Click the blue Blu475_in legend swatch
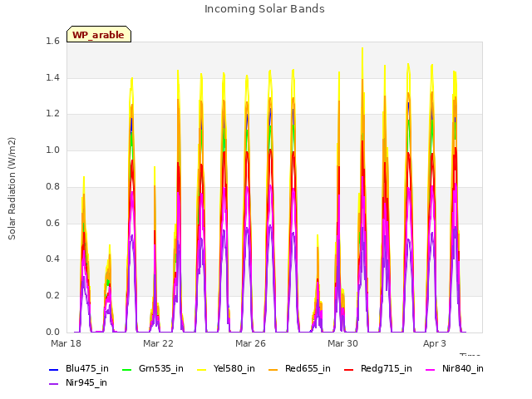 pos(53,369)
